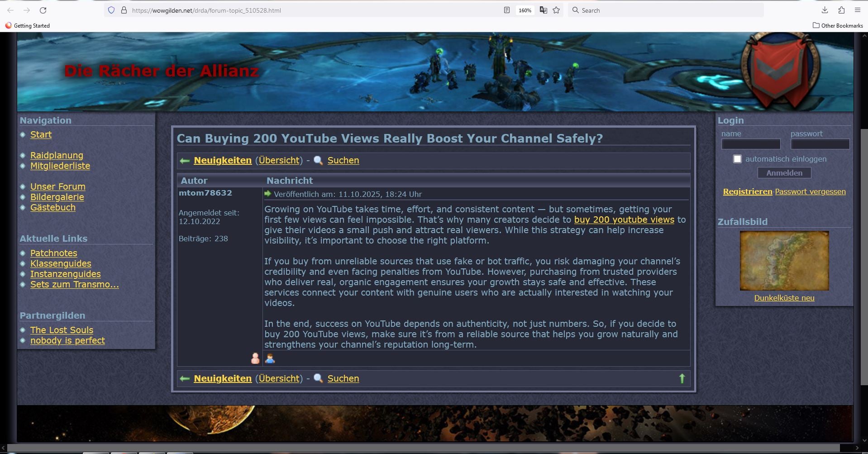Screen dimensions: 868x454
Task: Send a private message using the blue figure icon
Action: (270, 358)
